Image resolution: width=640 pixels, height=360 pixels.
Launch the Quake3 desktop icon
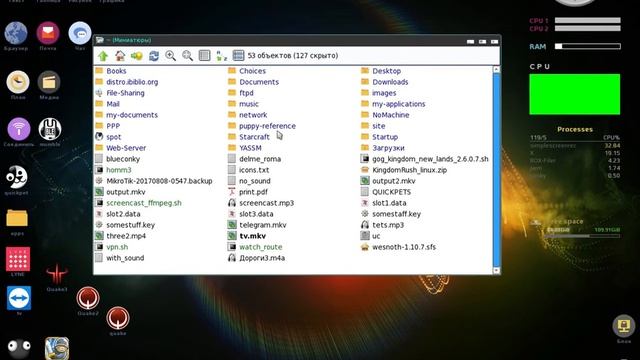[57, 274]
